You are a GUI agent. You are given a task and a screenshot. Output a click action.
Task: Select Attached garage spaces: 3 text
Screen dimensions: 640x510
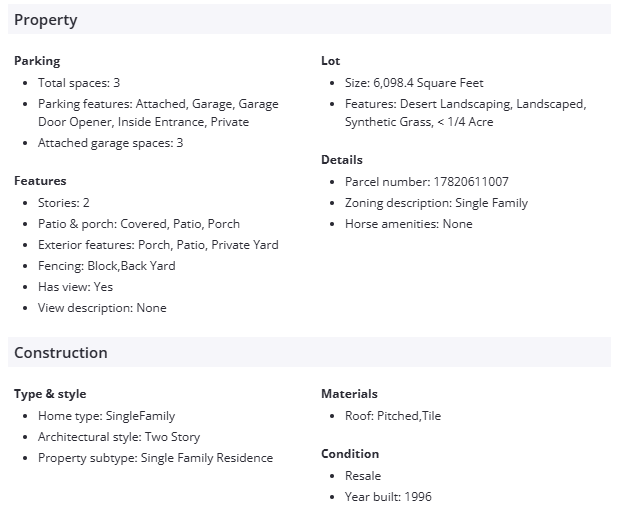click(110, 143)
